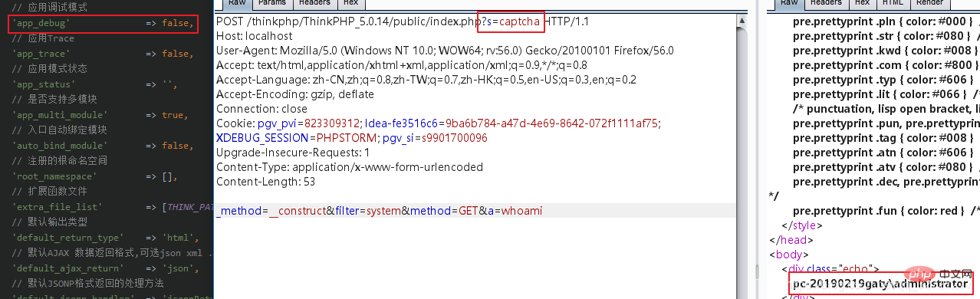Image resolution: width=980 pixels, height=299 pixels.
Task: Click the 'Accept: text/html' header line
Action: click(402, 65)
